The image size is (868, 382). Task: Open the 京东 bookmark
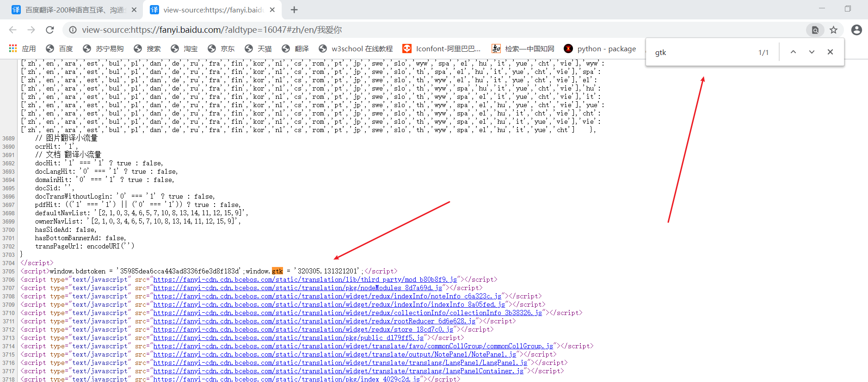221,49
